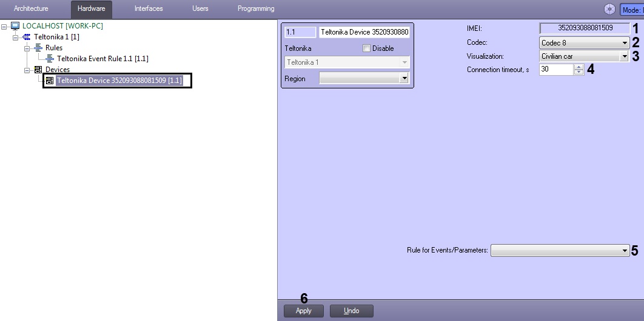Click the Rules tree label

click(54, 48)
